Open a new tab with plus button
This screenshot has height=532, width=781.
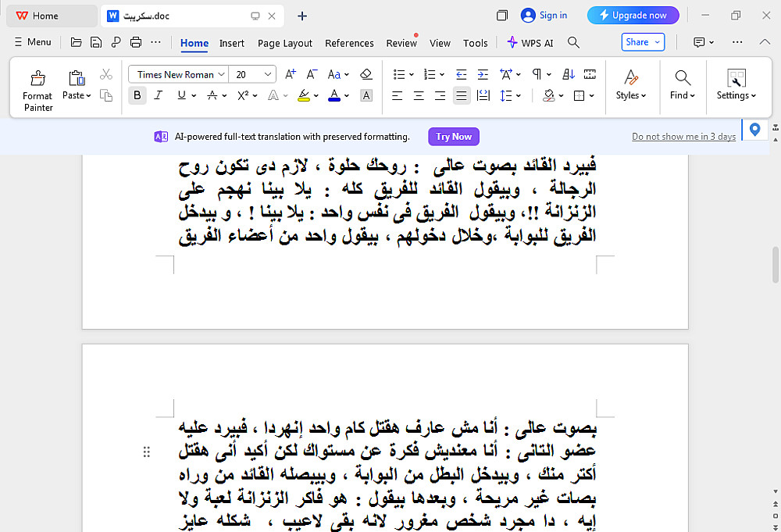[301, 16]
